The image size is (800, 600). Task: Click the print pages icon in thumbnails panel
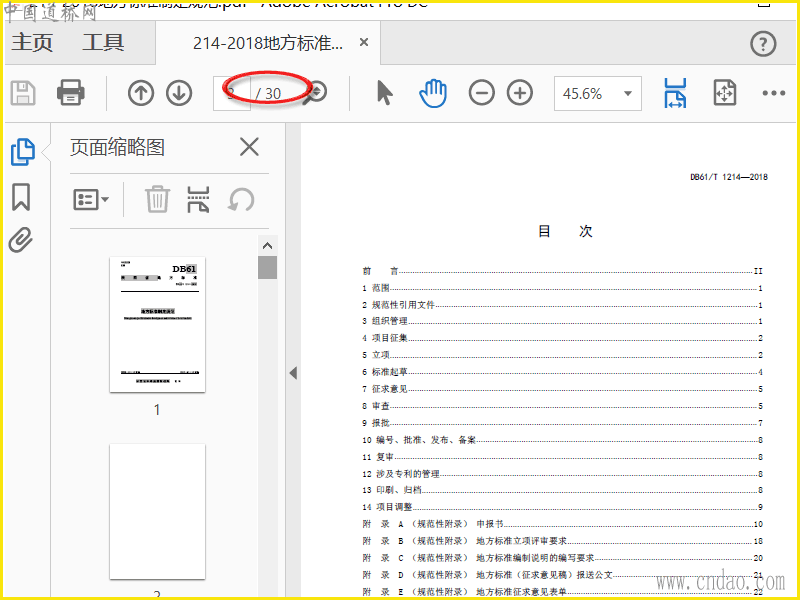click(198, 199)
